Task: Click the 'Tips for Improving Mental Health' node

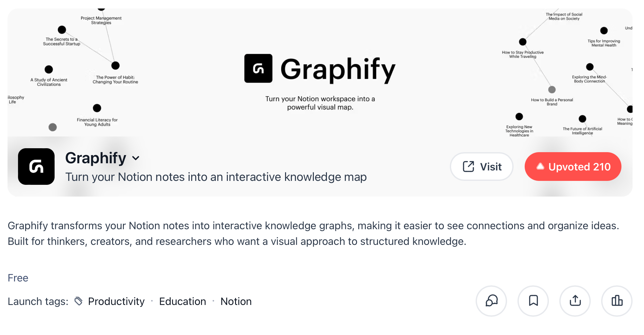Action: tap(604, 31)
